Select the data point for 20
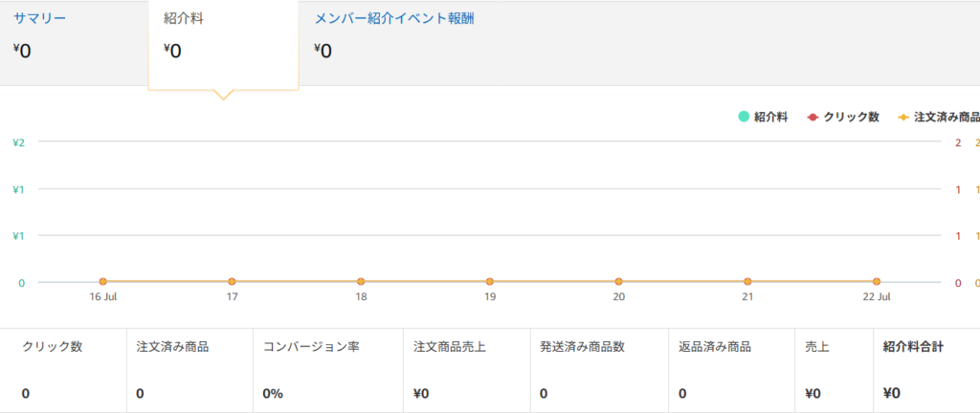Screen dimensions: 980x413 click(x=619, y=282)
